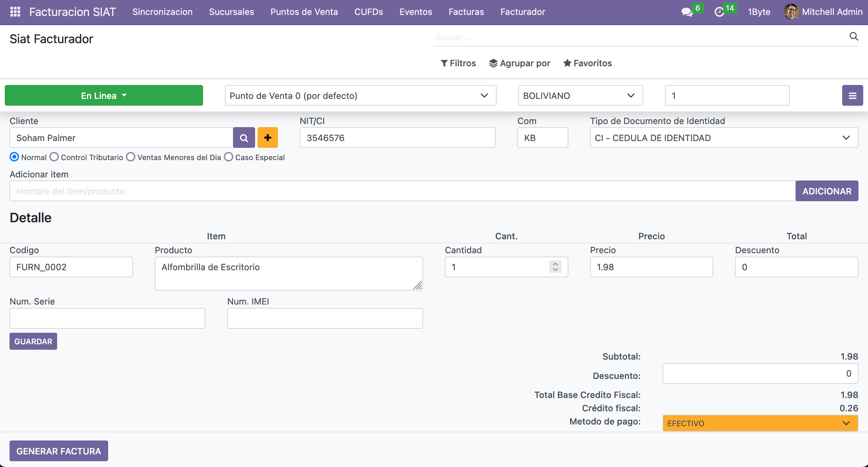
Task: Expand the EFECTIVO payment method dropdown
Action: 760,423
